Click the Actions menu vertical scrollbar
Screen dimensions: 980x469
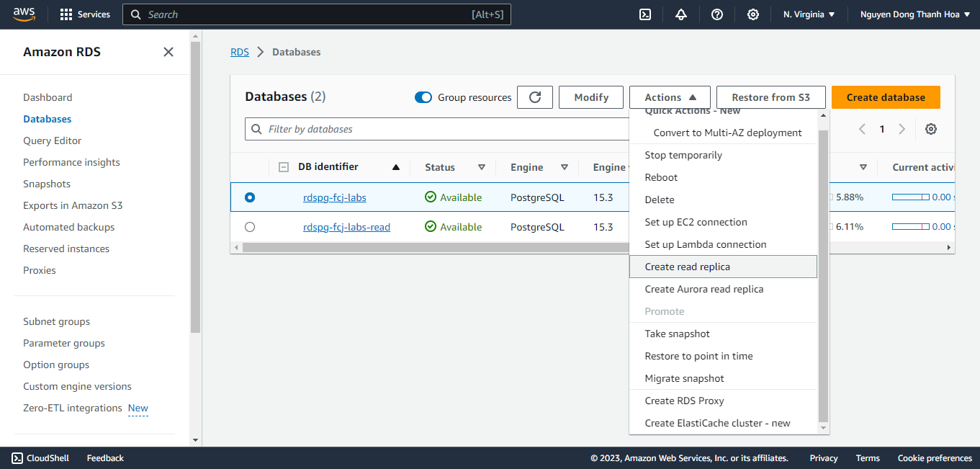point(824,275)
